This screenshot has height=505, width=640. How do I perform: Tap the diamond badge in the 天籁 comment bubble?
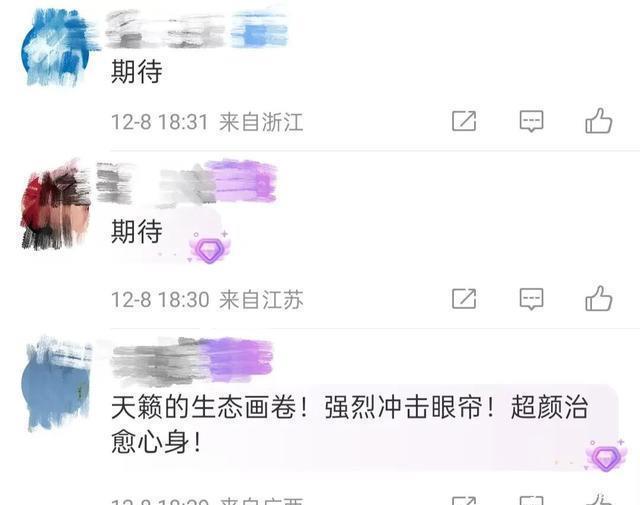(606, 456)
